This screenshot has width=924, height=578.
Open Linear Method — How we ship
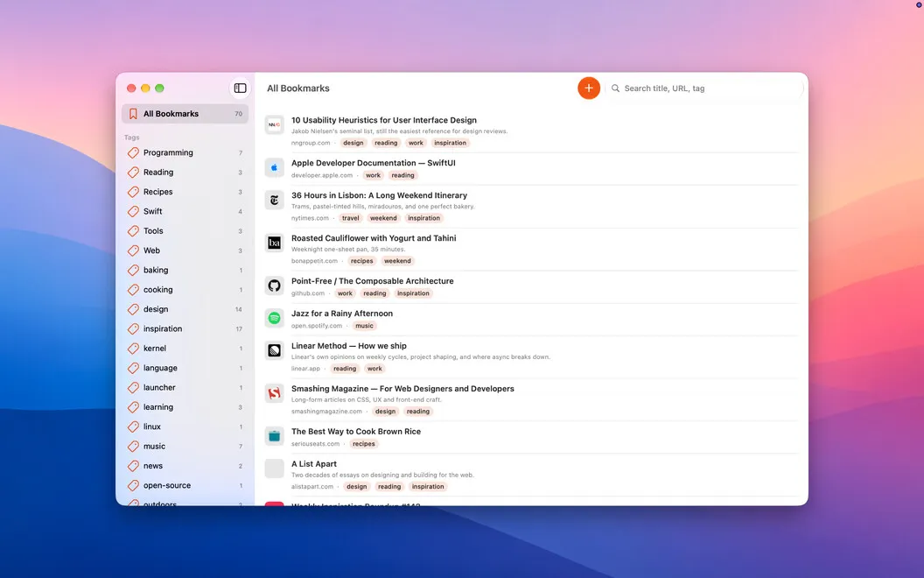click(349, 346)
